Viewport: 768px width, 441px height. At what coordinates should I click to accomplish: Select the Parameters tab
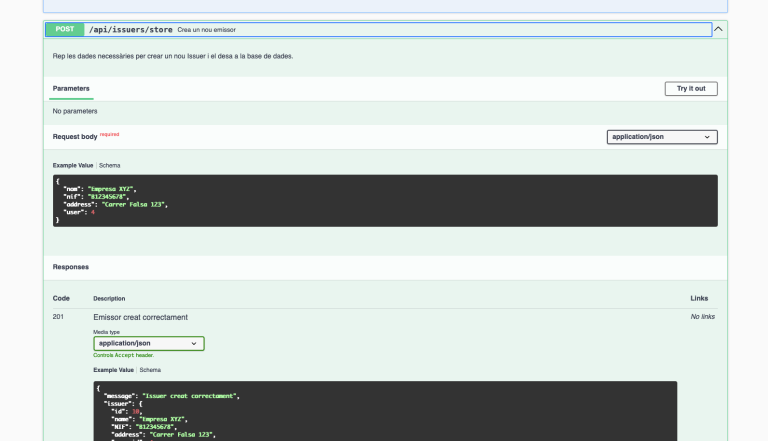(71, 89)
